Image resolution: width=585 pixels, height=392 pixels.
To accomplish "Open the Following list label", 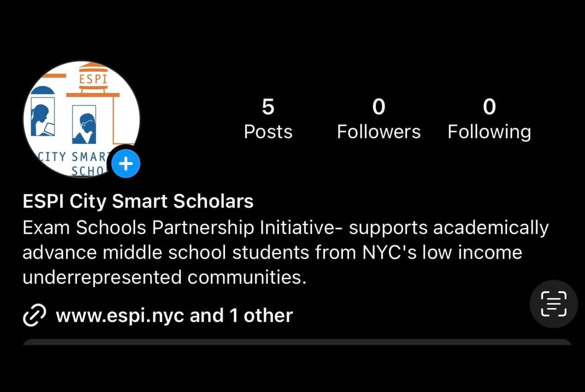I will pyautogui.click(x=489, y=132).
